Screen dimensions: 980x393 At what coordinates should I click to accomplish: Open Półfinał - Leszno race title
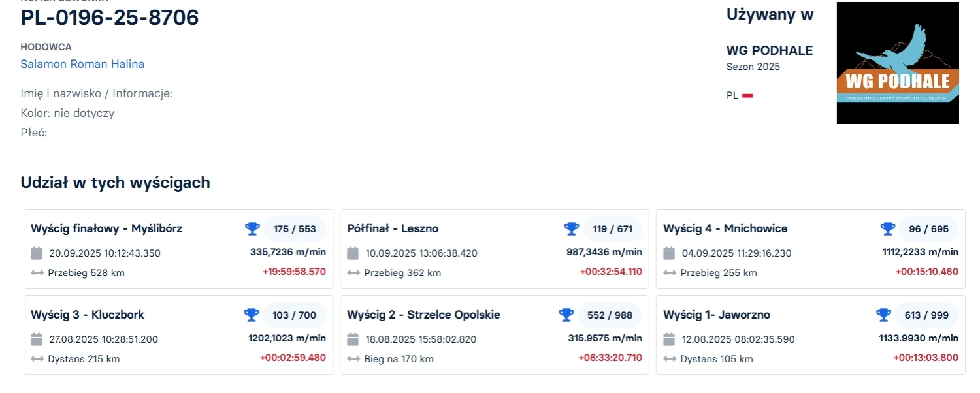tap(393, 228)
